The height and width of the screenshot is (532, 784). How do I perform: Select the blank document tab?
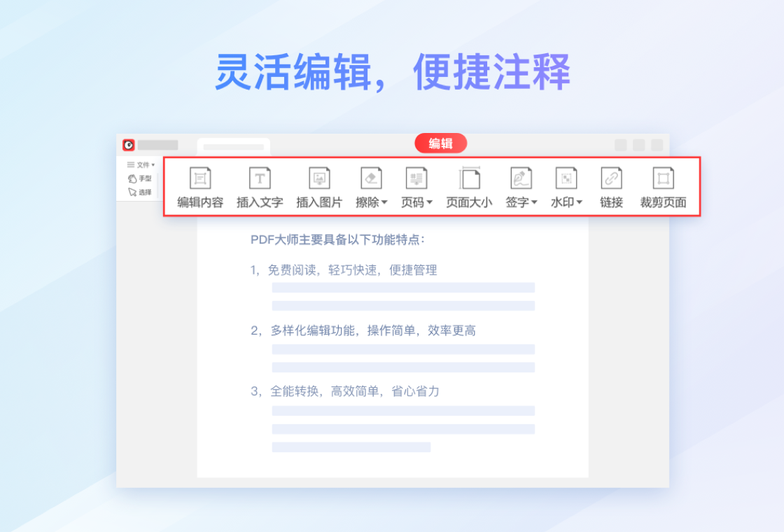tap(234, 146)
